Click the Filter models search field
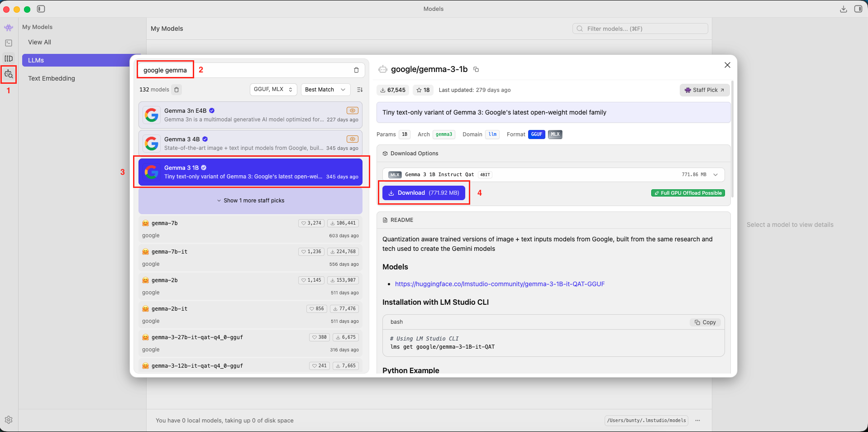Viewport: 868px width, 432px height. click(640, 29)
